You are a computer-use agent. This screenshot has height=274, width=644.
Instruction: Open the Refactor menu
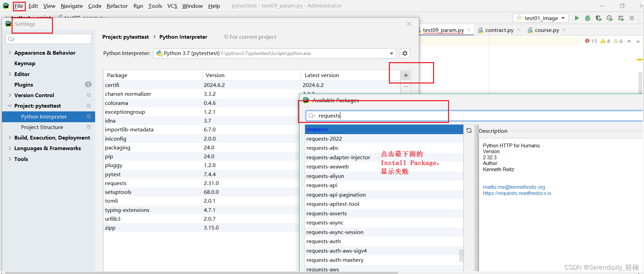(117, 6)
